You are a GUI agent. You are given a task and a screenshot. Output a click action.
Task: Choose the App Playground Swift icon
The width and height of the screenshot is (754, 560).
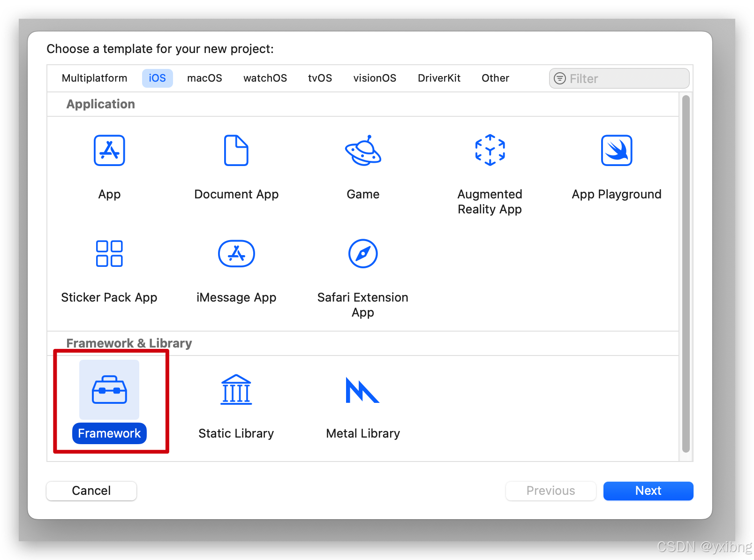pos(617,151)
